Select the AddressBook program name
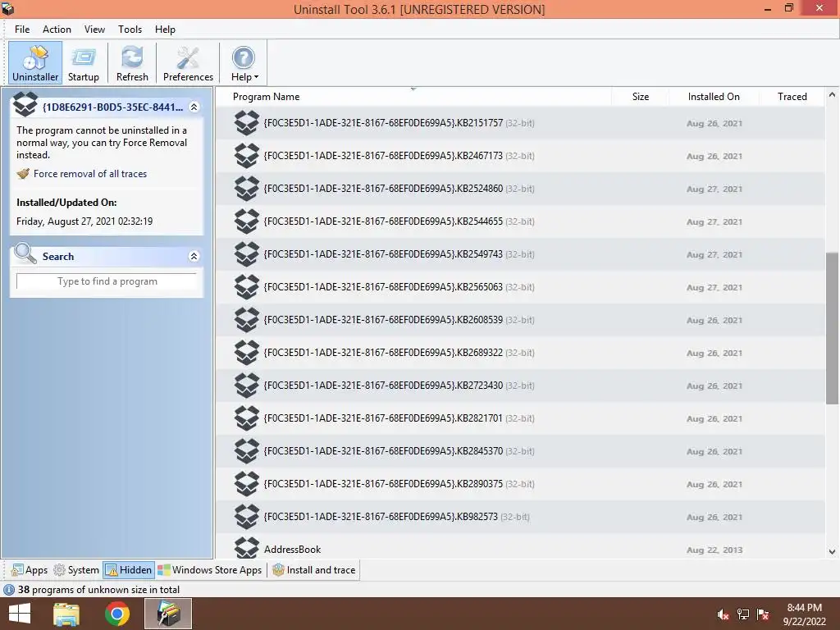Screen dimensions: 840x630 click(293, 550)
